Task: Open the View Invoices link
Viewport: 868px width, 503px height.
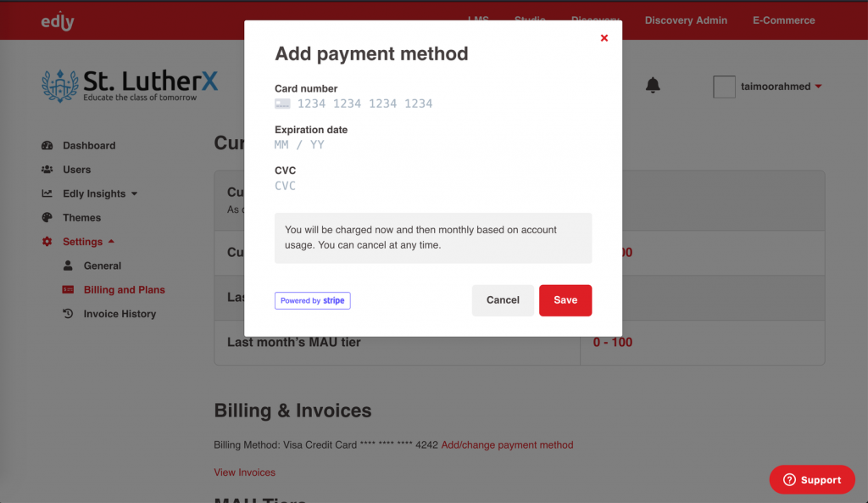Action: (245, 472)
